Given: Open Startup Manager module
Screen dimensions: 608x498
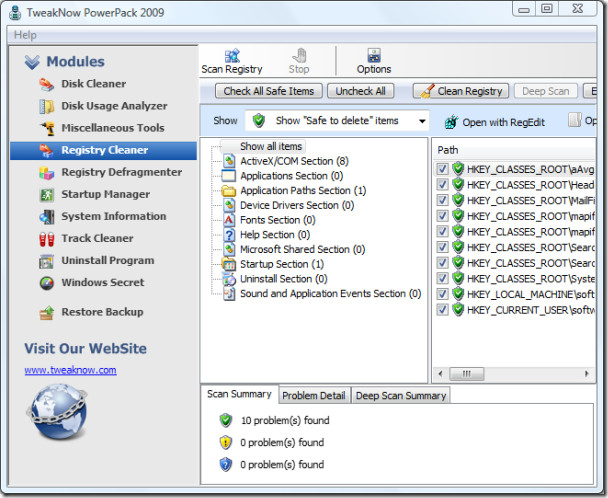Looking at the screenshot, I should [x=94, y=194].
